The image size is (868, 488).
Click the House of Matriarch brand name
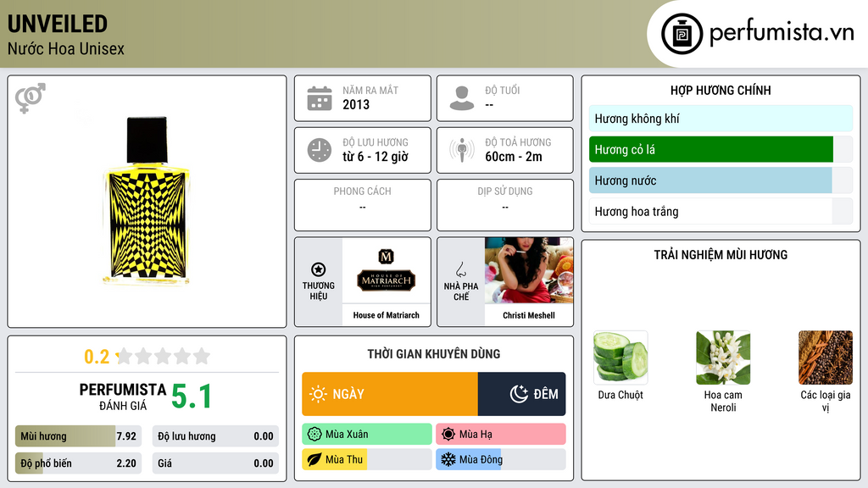coord(387,315)
